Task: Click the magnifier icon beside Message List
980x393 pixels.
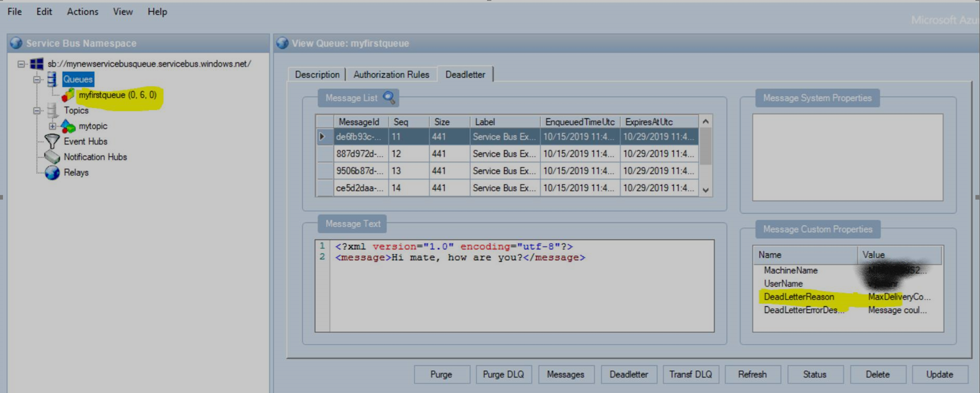Action: click(x=388, y=97)
